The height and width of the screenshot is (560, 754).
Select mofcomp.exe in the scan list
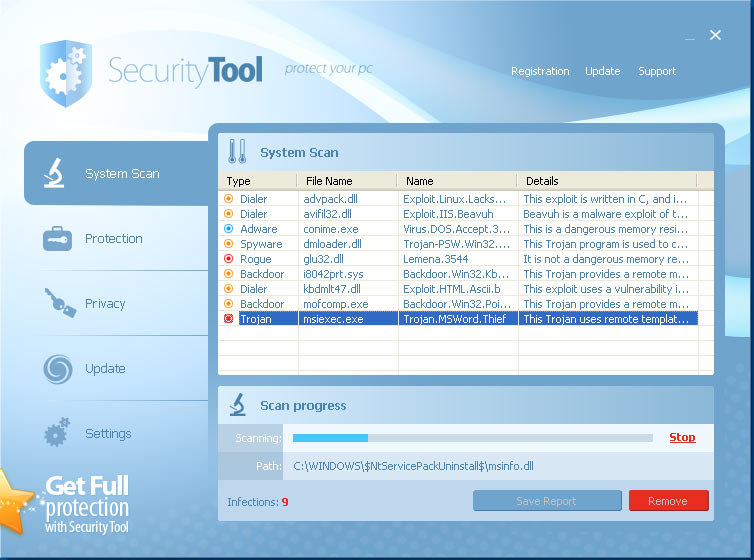(336, 304)
